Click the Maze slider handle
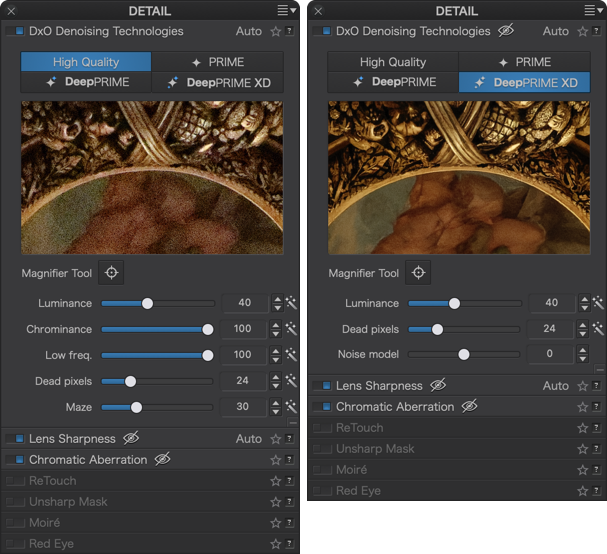The width and height of the screenshot is (607, 554). [136, 407]
